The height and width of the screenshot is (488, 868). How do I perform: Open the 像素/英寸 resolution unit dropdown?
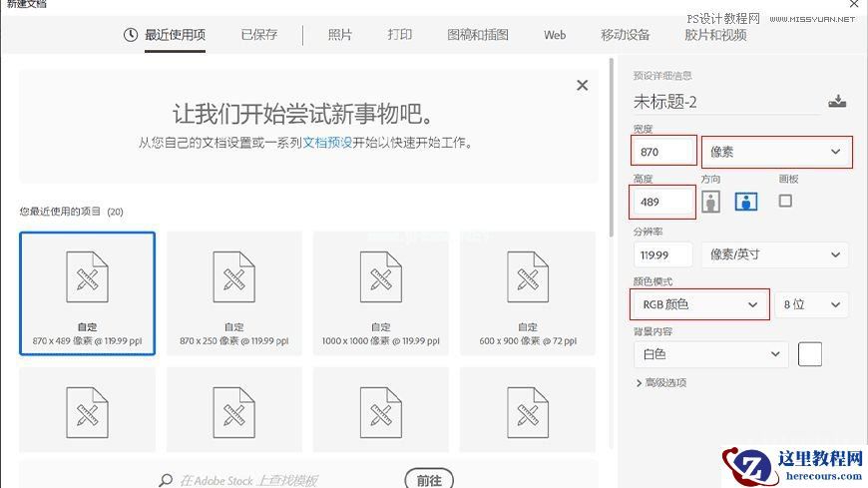pos(774,254)
